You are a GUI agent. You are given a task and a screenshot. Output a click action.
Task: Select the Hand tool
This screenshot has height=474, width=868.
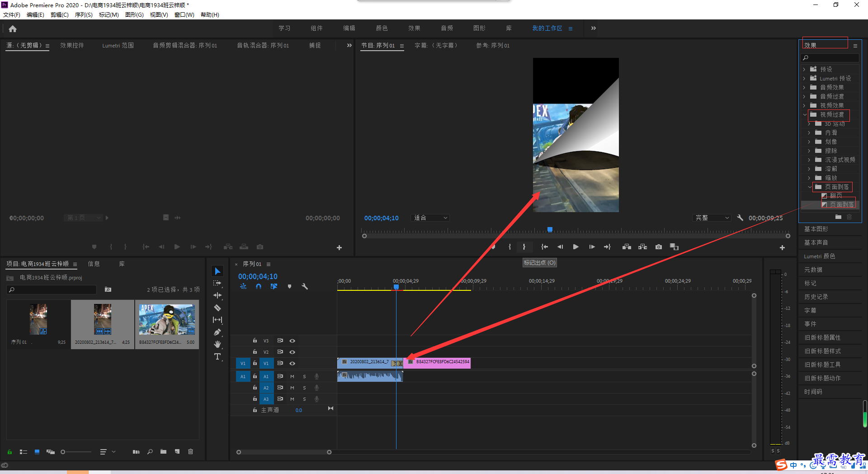[x=217, y=344]
